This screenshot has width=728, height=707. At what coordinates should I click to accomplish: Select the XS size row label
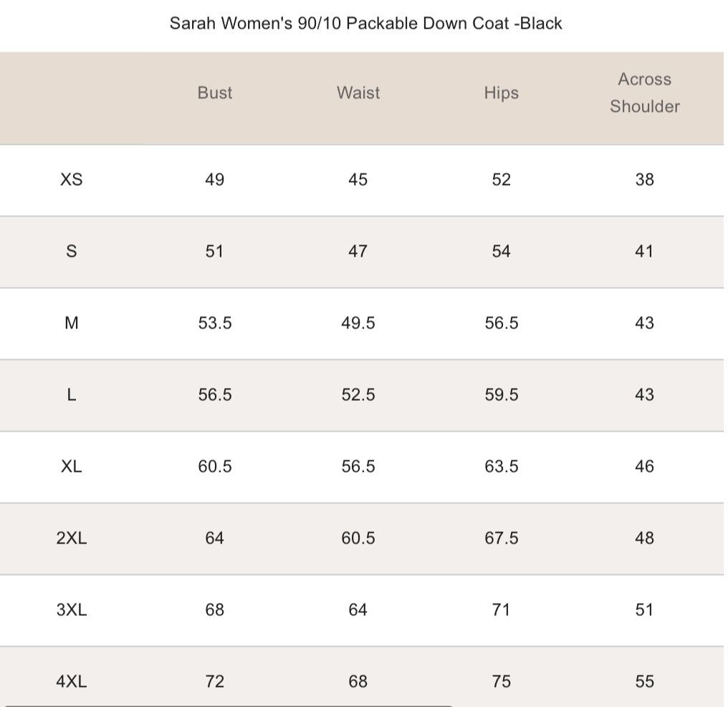click(x=71, y=180)
